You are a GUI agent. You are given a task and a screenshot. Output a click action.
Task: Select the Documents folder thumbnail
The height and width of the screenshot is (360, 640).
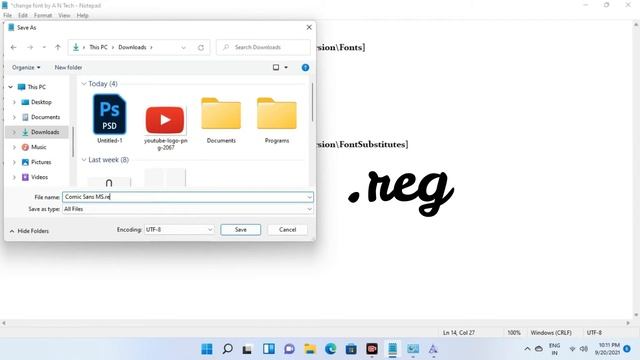(x=221, y=120)
